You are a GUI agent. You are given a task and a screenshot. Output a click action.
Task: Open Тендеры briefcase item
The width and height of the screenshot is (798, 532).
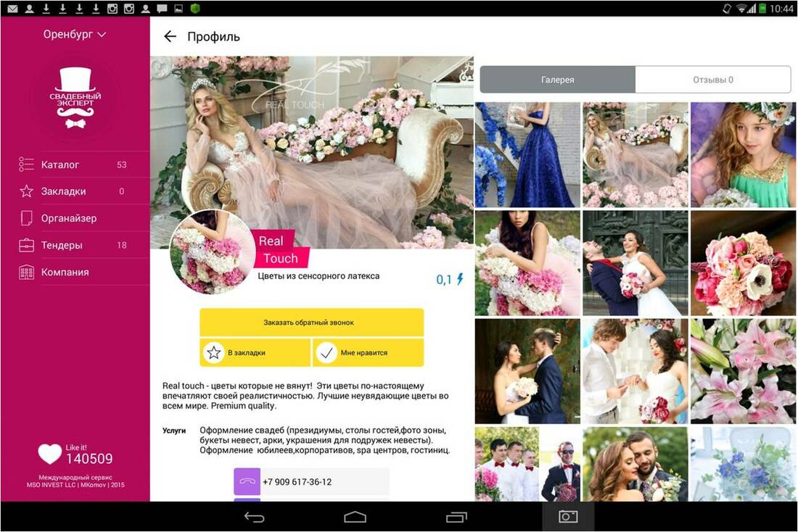click(27, 245)
